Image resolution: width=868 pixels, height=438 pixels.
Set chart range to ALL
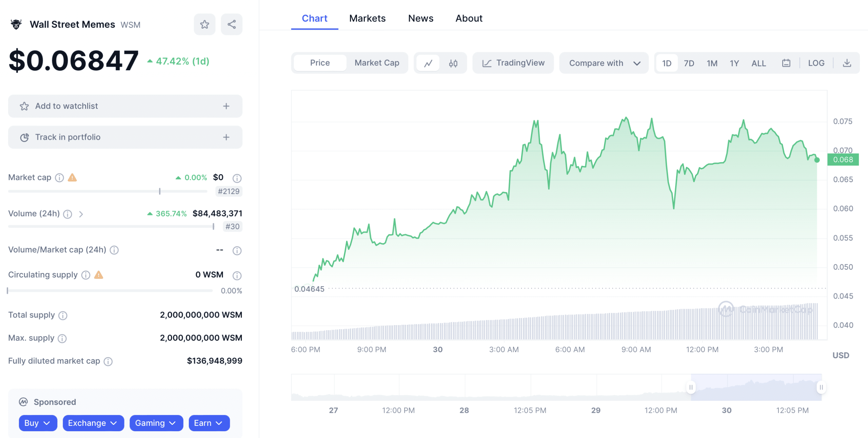(758, 63)
